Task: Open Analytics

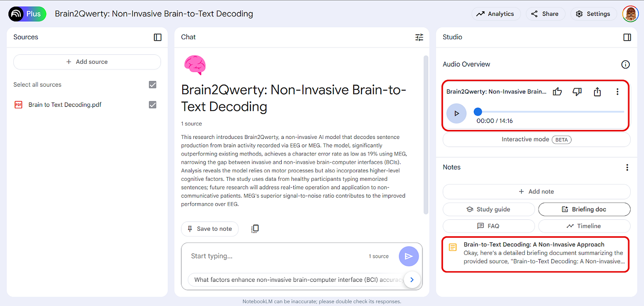Action: point(495,14)
